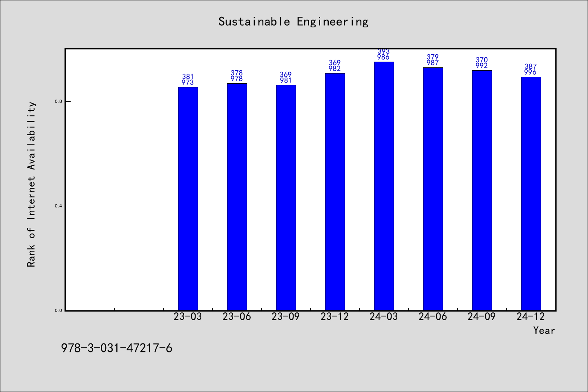Viewport: 588px width, 392px height.
Task: Select the blue bar for 24-06
Action: pos(433,189)
